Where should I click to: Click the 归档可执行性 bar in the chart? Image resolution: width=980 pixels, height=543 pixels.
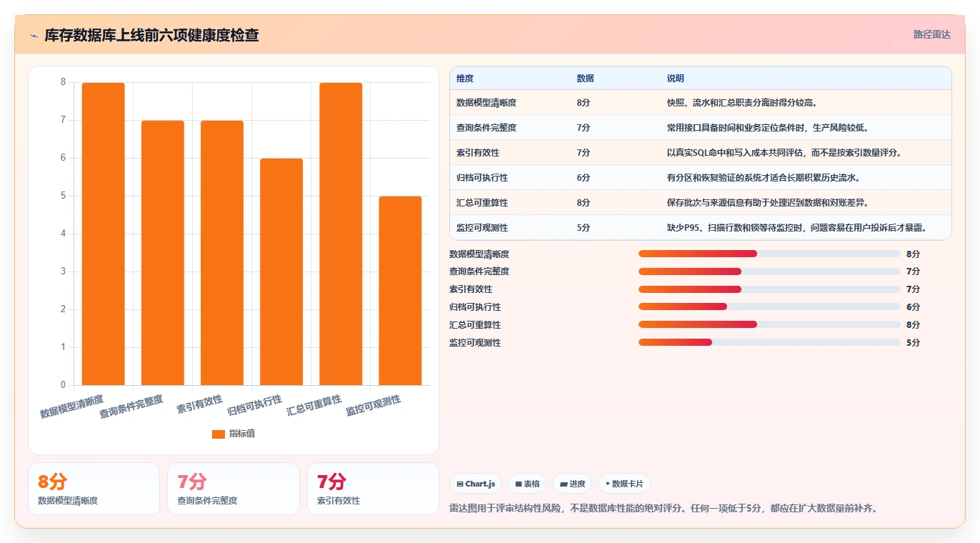pyautogui.click(x=281, y=271)
